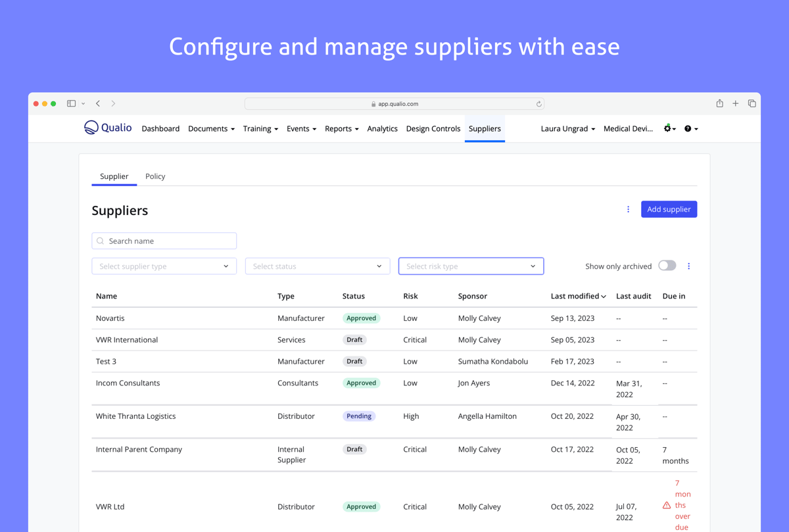Click the overdue warning icon for VWR Ltd
789x532 pixels.
click(x=667, y=506)
